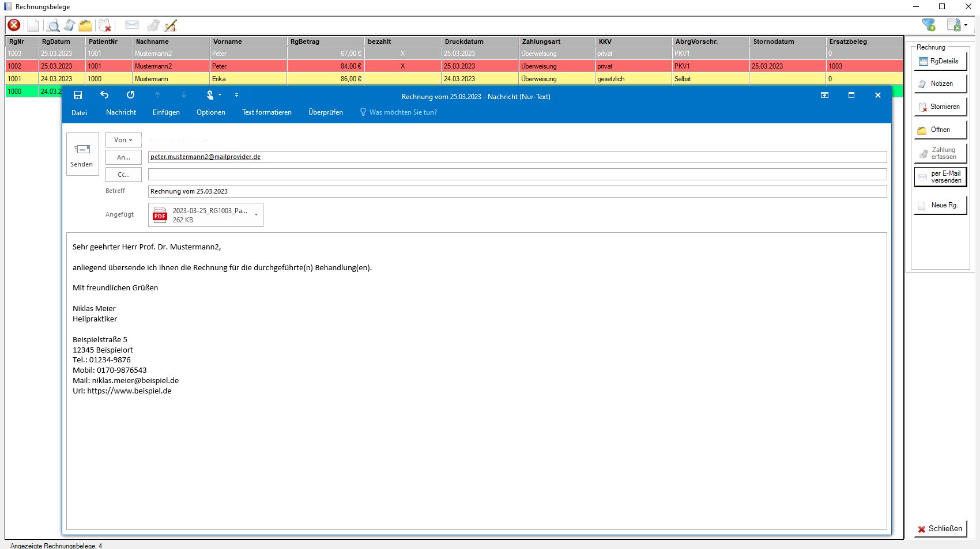The image size is (980, 549).
Task: Undo with the arrow in message title bar
Action: (x=104, y=95)
